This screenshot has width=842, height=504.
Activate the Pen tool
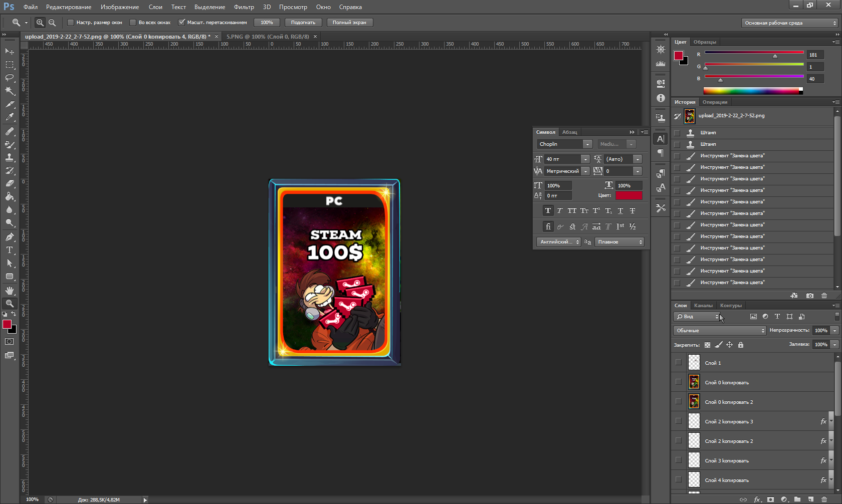point(10,236)
